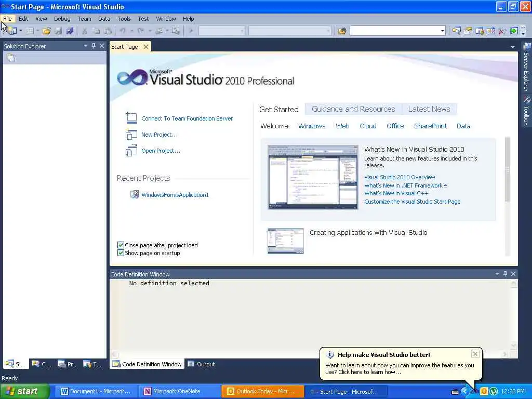Click the Show All Files icon in Solution Explorer
This screenshot has width=532, height=399.
click(x=11, y=58)
